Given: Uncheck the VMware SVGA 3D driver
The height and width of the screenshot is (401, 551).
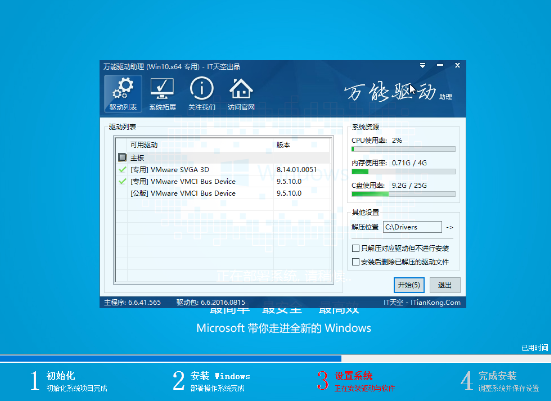Looking at the screenshot, I should click(122, 170).
